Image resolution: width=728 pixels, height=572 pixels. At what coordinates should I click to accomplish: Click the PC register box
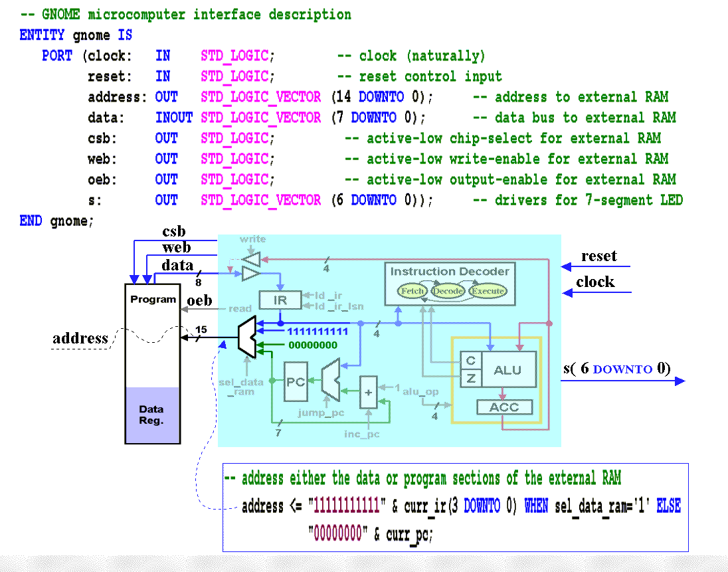point(296,381)
